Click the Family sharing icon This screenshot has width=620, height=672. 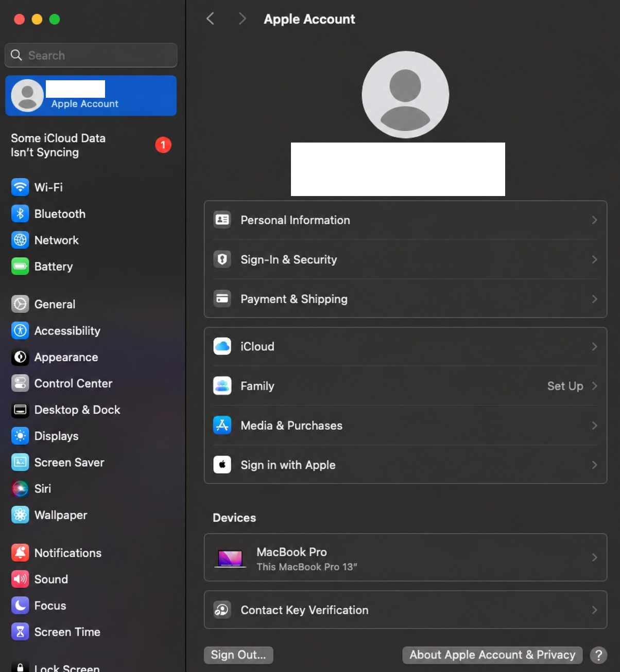(222, 386)
